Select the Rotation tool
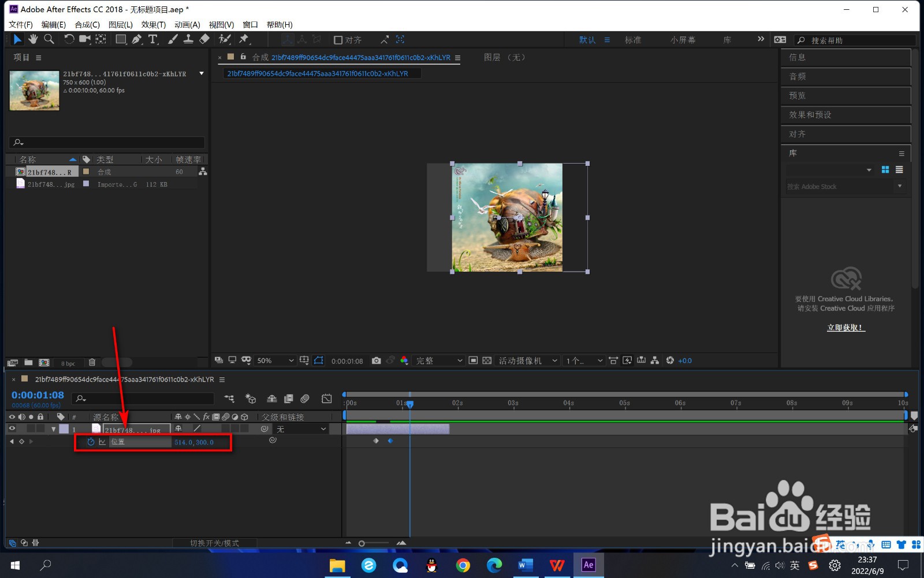The width and height of the screenshot is (924, 578). pos(69,39)
